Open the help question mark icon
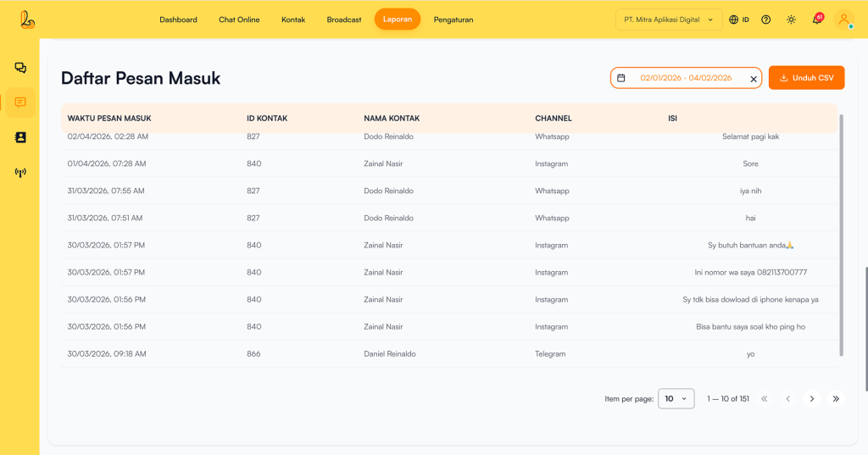868x455 pixels. pos(765,19)
